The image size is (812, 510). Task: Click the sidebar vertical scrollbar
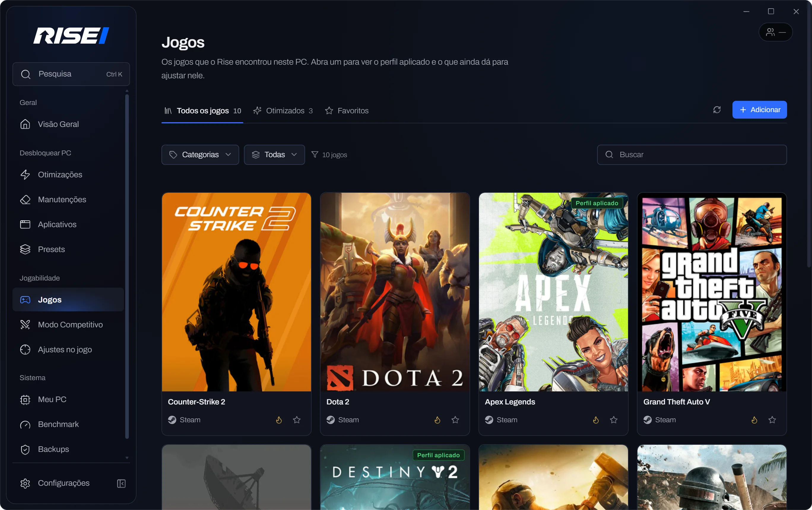pos(127,266)
